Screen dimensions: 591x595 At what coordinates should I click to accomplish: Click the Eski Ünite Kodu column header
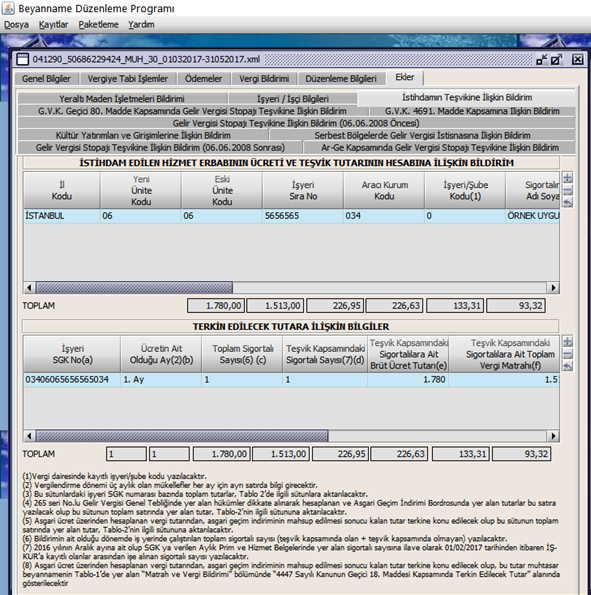tap(222, 190)
